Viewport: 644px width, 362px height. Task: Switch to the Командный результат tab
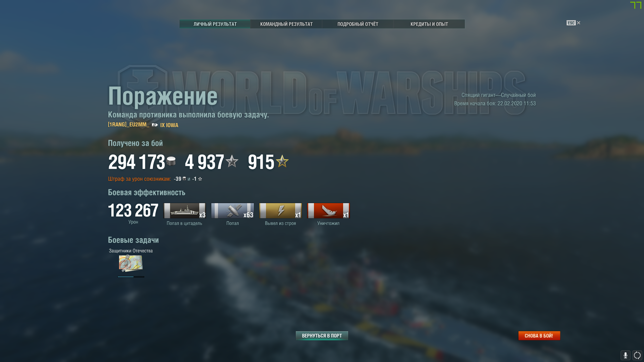(x=286, y=24)
